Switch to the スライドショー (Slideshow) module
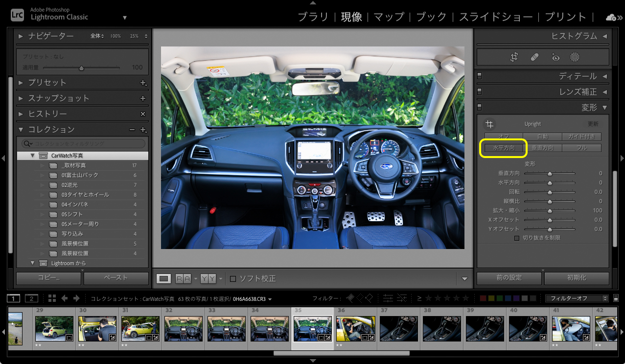Screen dimensions: 625x364 pyautogui.click(x=496, y=17)
